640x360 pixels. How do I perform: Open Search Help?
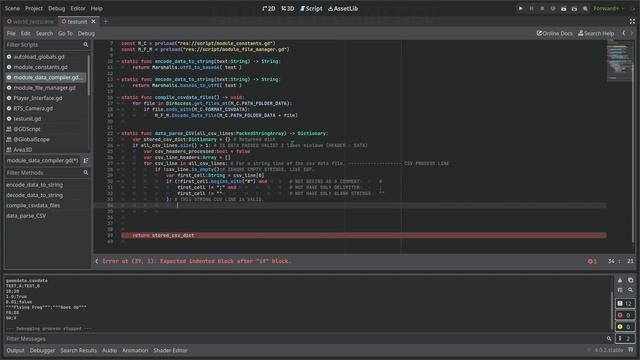coord(596,33)
